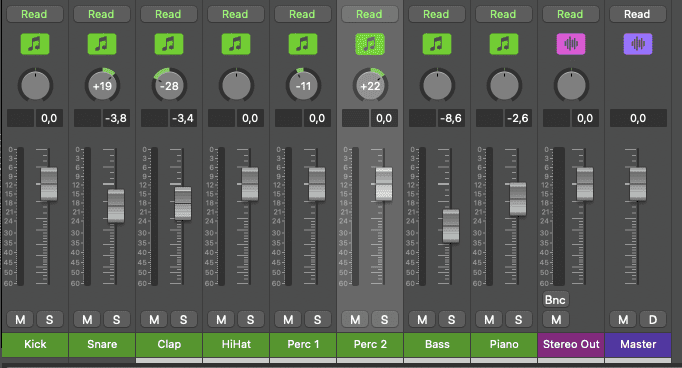This screenshot has width=682, height=368.
Task: Mute the Stereo Out channel
Action: click(556, 320)
